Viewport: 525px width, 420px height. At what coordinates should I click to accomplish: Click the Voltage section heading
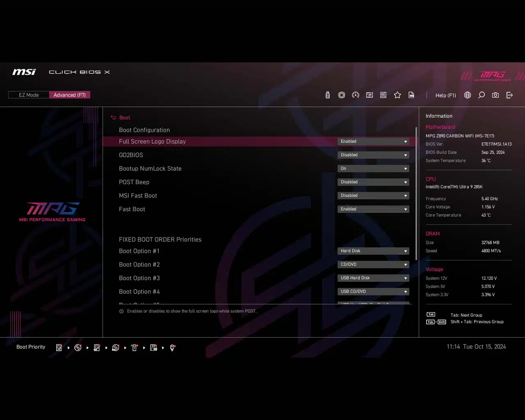coord(434,269)
